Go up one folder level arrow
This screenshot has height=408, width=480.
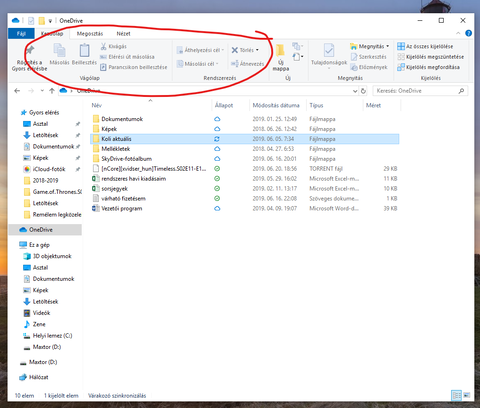click(52, 91)
